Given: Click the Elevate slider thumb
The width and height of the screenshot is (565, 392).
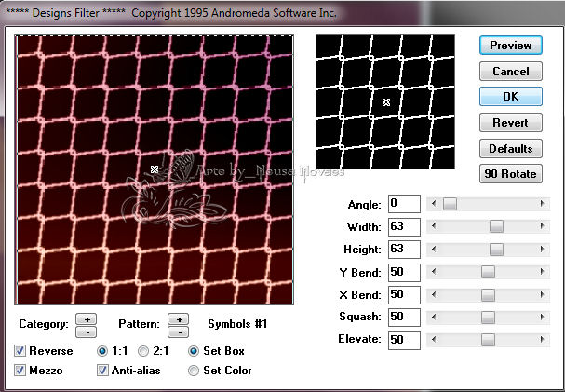Looking at the screenshot, I should [x=488, y=340].
